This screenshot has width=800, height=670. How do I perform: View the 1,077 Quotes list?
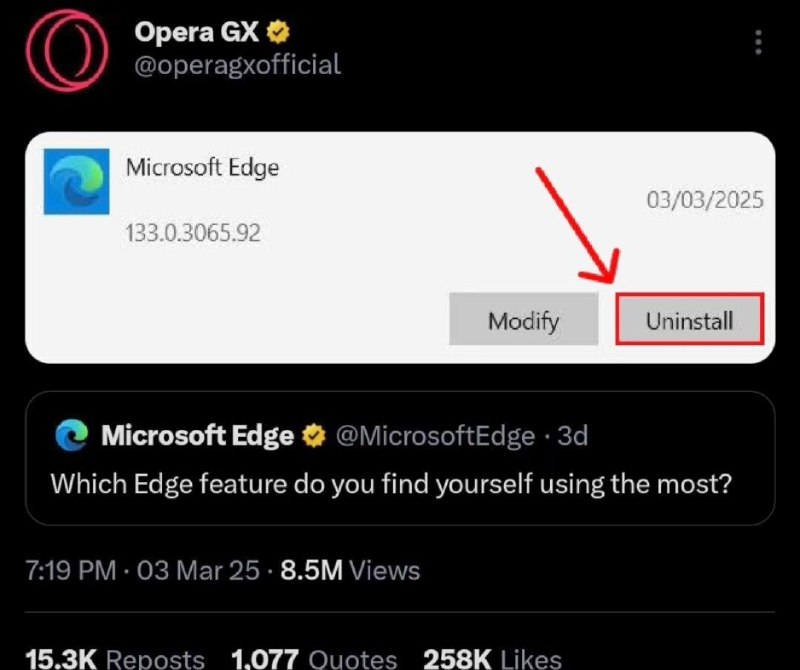(x=314, y=658)
